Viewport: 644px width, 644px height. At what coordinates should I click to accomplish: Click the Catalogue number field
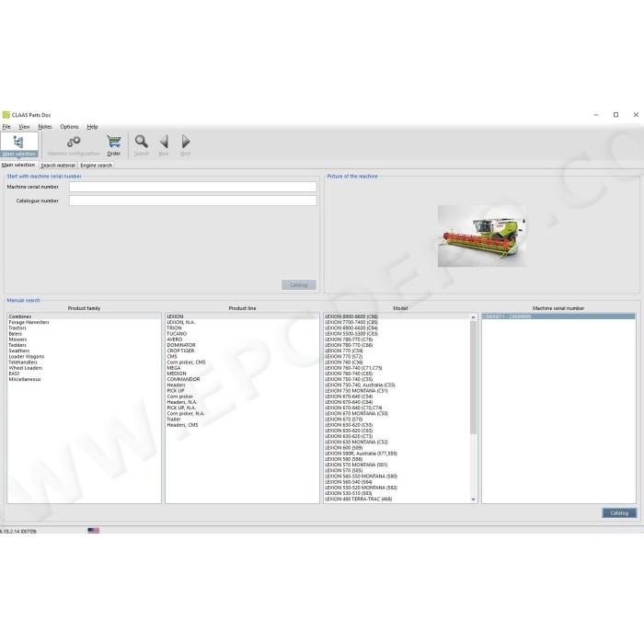click(192, 201)
